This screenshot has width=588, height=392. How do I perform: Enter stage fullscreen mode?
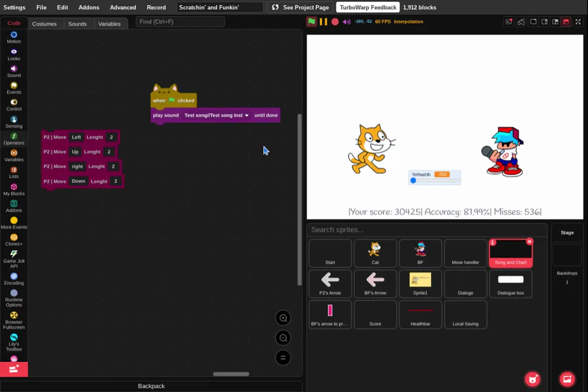[578, 22]
